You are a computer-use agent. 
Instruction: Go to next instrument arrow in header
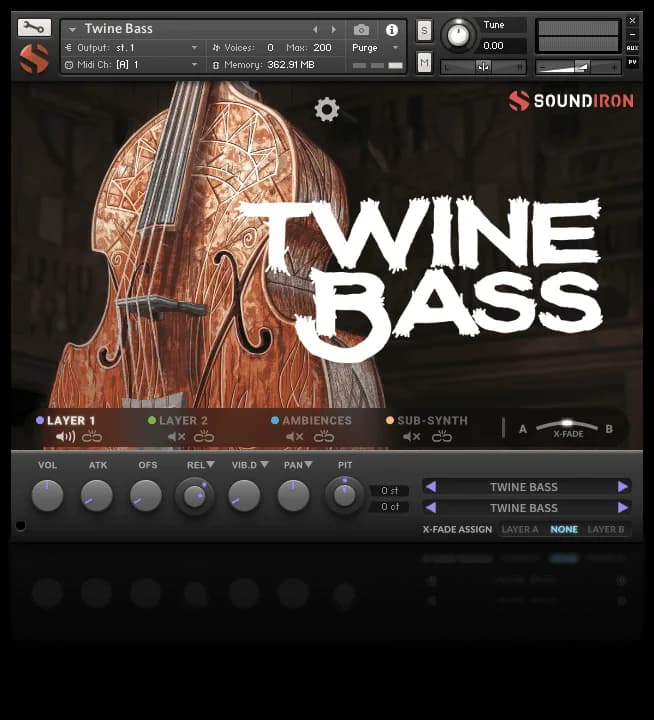pyautogui.click(x=334, y=29)
